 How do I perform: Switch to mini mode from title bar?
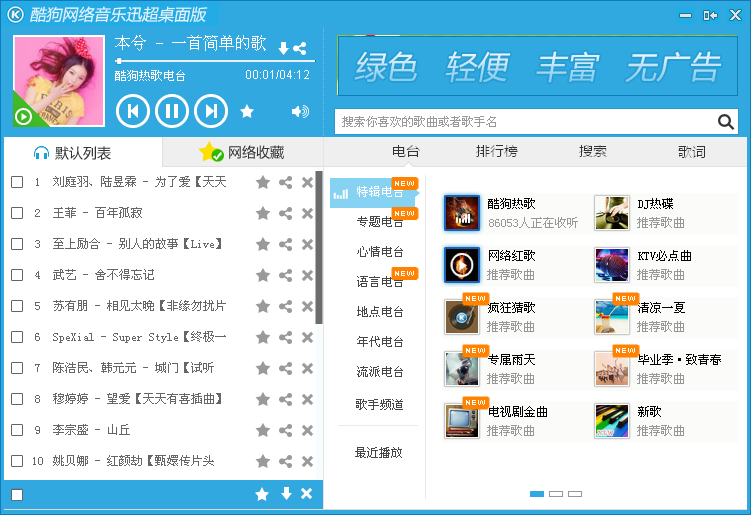pyautogui.click(x=710, y=16)
